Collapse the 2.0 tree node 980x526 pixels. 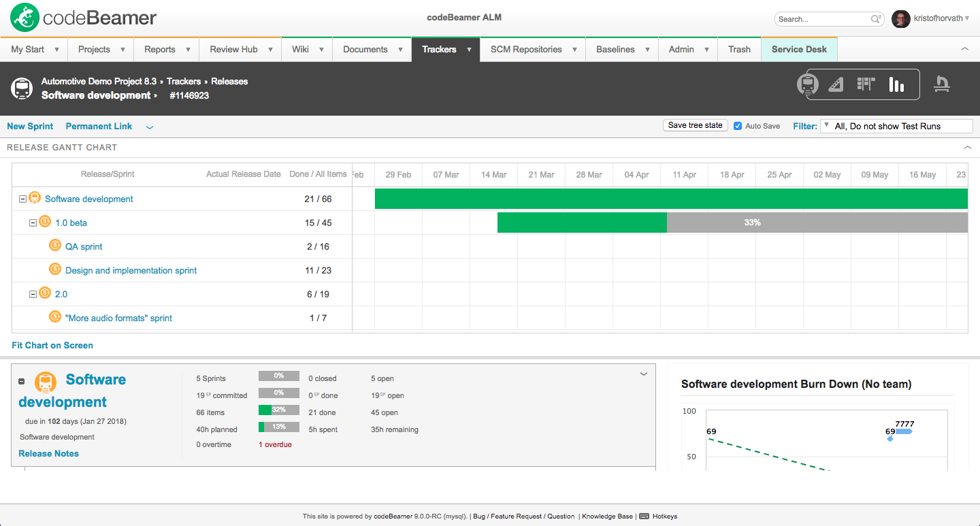coord(33,295)
